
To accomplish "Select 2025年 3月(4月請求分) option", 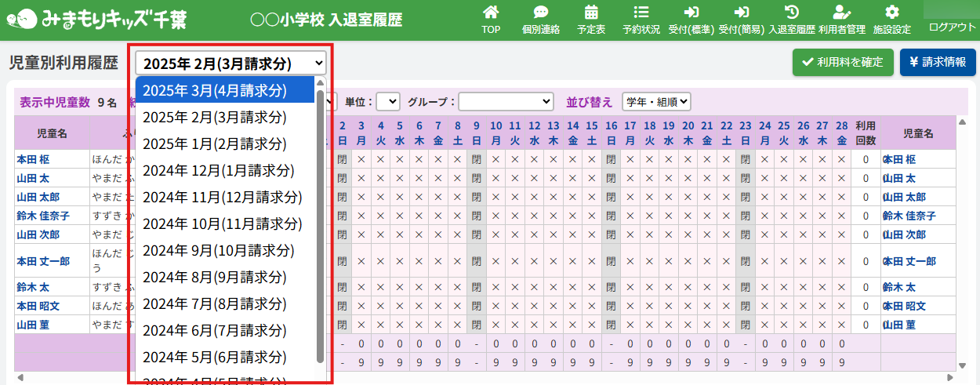I will pos(225,90).
